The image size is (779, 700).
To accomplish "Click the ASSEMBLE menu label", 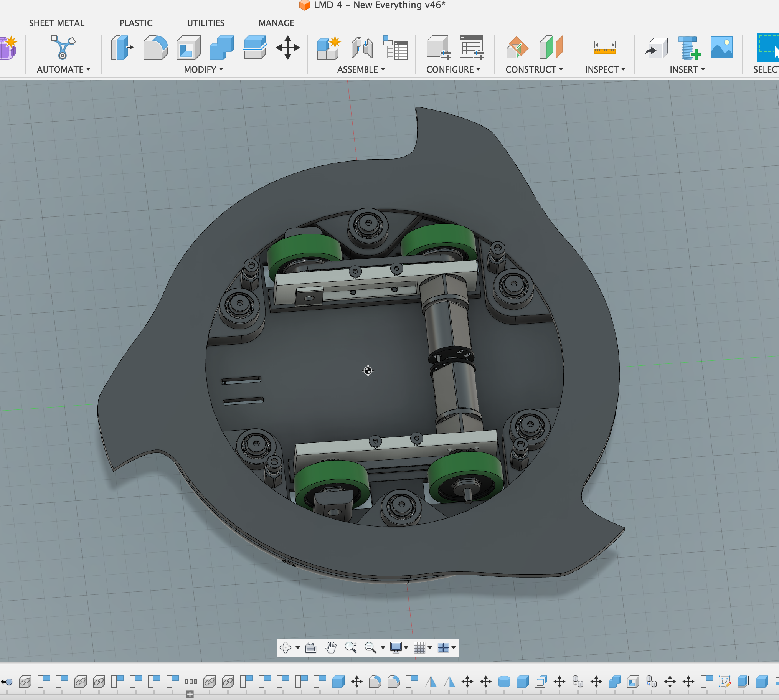I will (x=361, y=69).
